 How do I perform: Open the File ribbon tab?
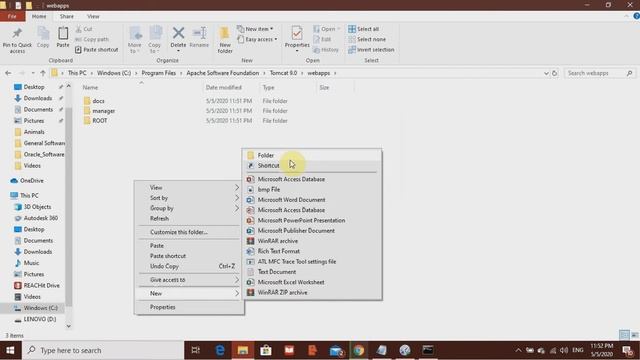pyautogui.click(x=12, y=16)
